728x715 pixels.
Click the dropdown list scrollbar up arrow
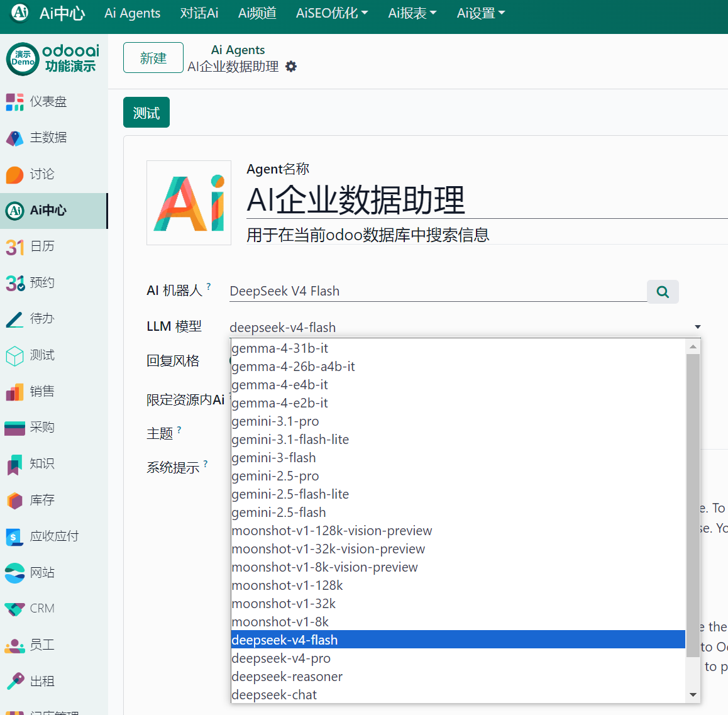[x=693, y=346]
